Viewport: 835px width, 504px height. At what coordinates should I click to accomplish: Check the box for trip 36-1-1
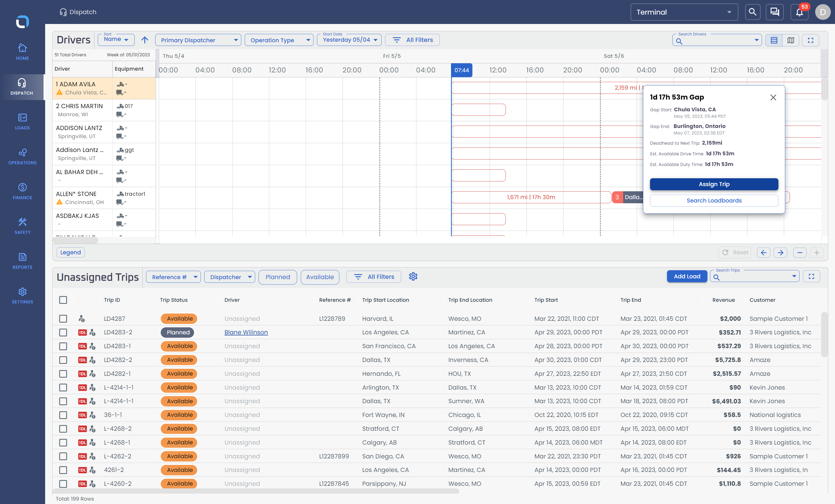[x=63, y=415]
